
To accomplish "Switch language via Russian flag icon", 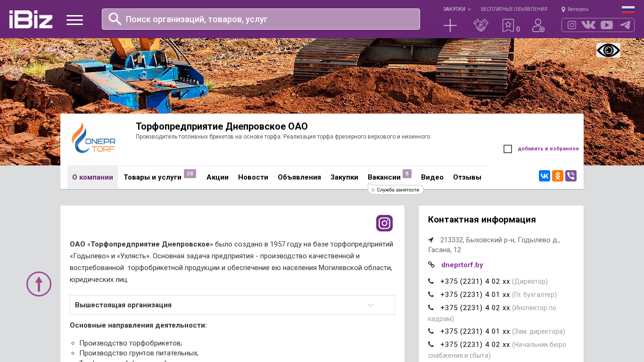I will coord(628,9).
